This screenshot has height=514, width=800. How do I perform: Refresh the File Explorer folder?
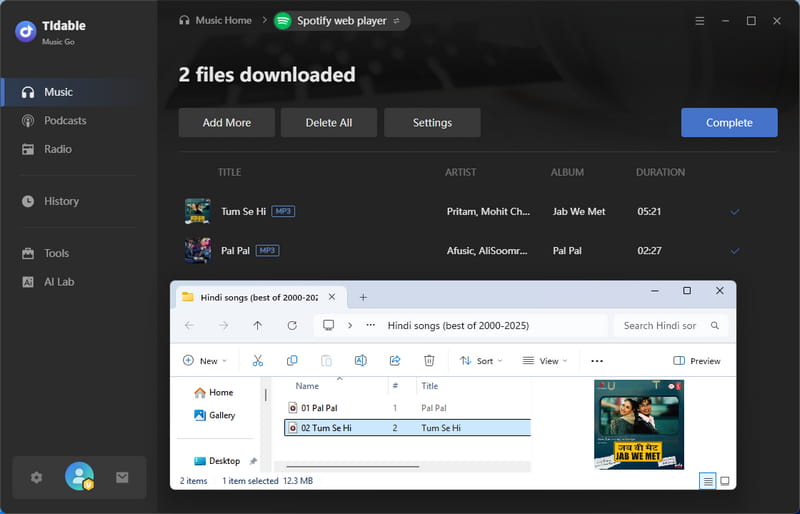292,326
